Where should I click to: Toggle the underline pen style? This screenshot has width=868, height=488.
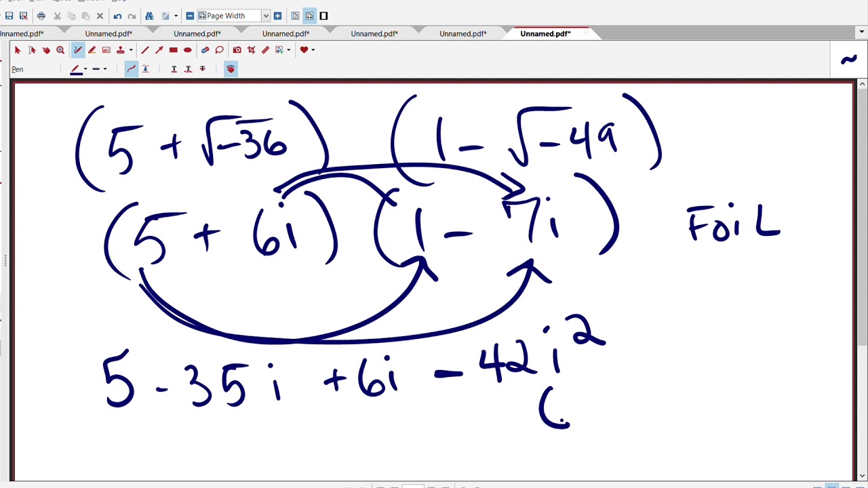coord(174,69)
